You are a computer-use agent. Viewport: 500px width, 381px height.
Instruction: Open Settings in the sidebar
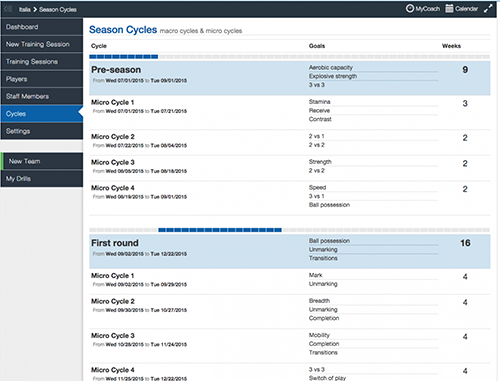42,131
